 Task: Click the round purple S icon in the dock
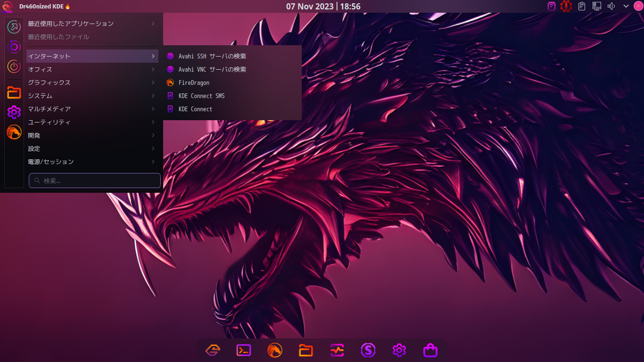pos(368,350)
